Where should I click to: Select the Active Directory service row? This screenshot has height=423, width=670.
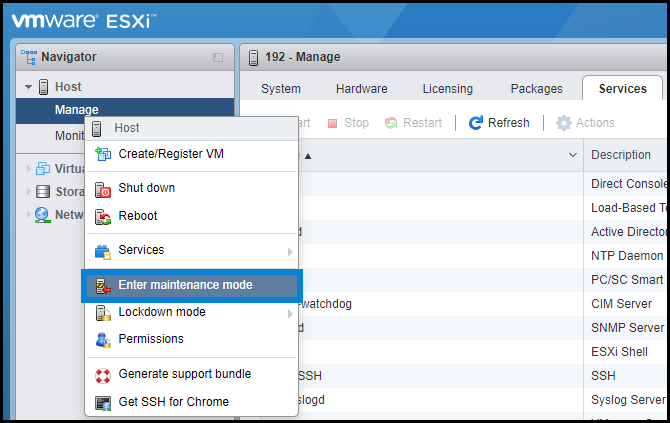tap(483, 232)
